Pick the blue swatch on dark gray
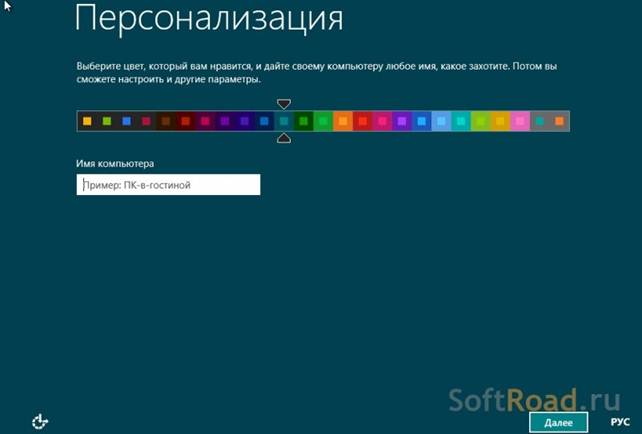This screenshot has height=434, width=642. coord(127,121)
